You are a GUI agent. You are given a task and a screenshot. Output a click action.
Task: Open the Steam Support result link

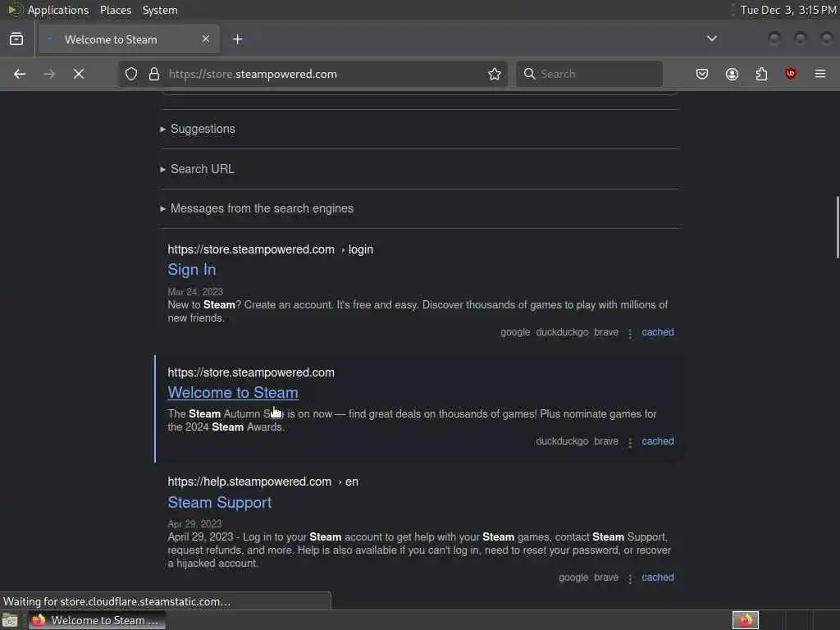pyautogui.click(x=220, y=503)
